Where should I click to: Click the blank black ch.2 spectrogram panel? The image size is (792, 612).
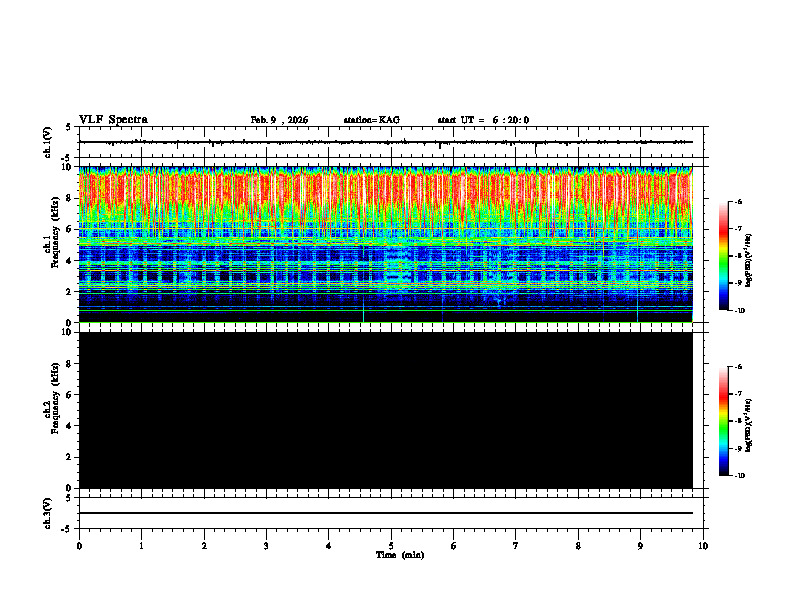pyautogui.click(x=385, y=410)
